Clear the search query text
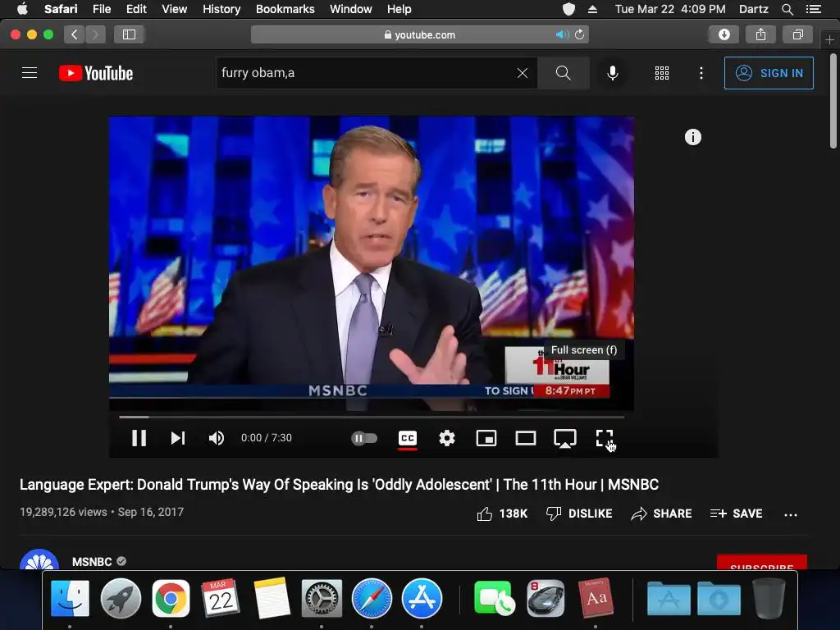 tap(523, 73)
